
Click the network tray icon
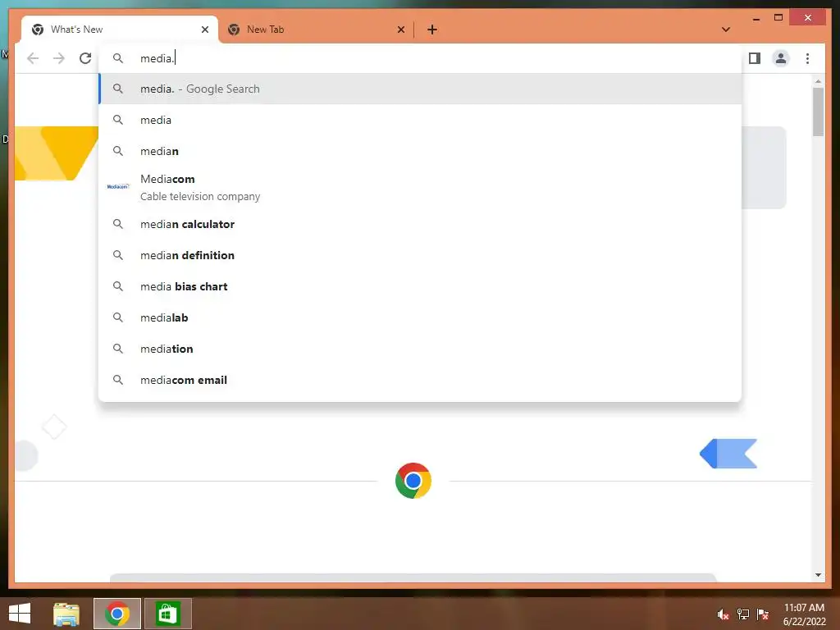coord(743,614)
